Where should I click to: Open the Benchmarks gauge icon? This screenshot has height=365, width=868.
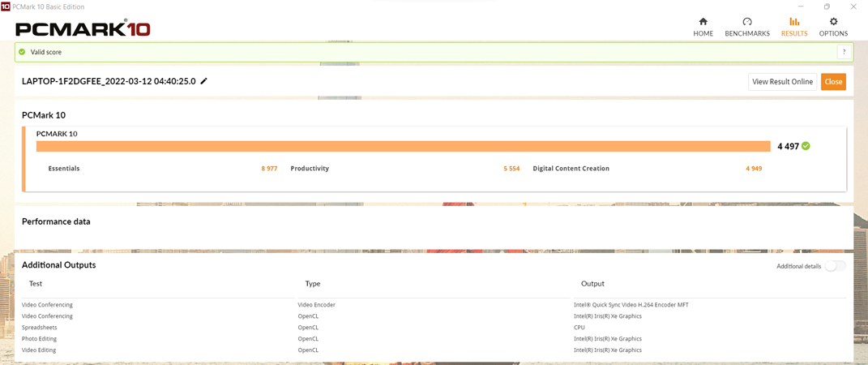[746, 22]
